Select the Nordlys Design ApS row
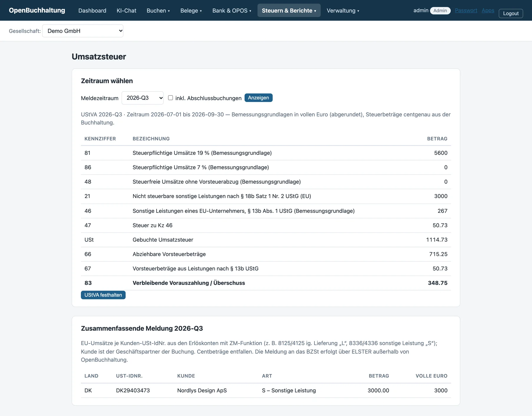532x416 pixels. pos(266,391)
